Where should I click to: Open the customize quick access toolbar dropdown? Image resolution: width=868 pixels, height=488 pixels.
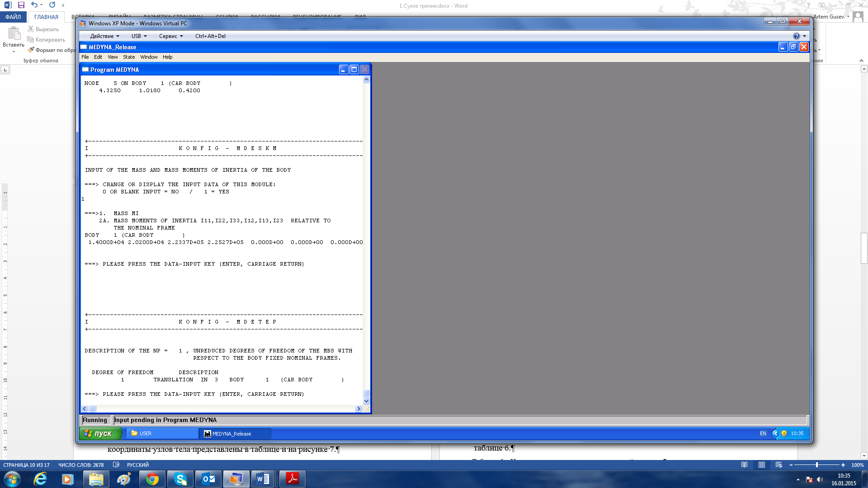[x=63, y=5]
